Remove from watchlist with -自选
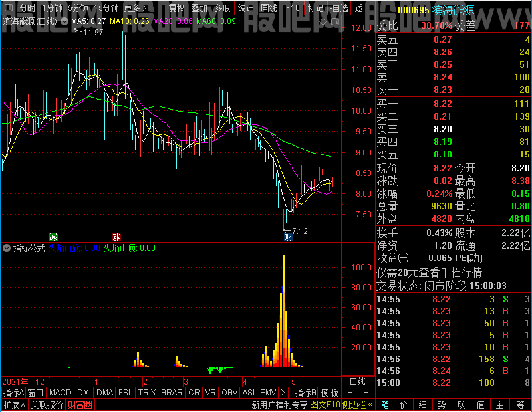This screenshot has width=532, height=412. (x=339, y=8)
